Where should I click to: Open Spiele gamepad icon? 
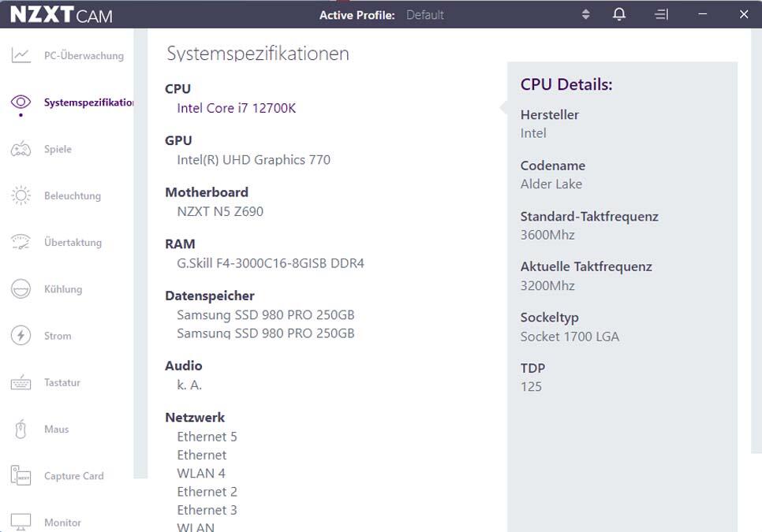tap(21, 149)
